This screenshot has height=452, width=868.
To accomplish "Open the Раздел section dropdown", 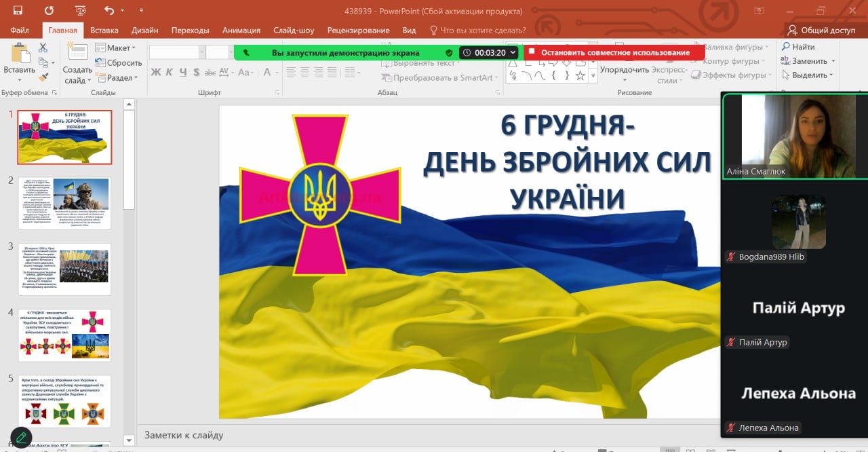I will click(115, 77).
